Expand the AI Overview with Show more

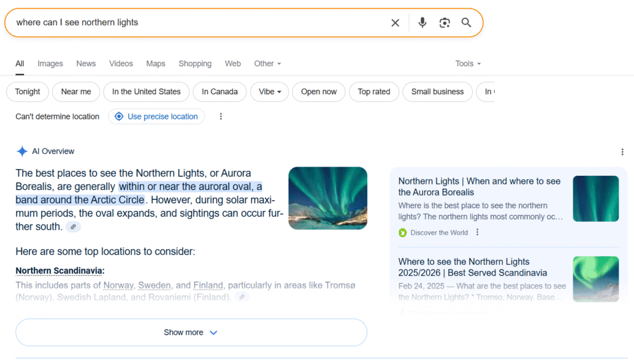(x=191, y=332)
